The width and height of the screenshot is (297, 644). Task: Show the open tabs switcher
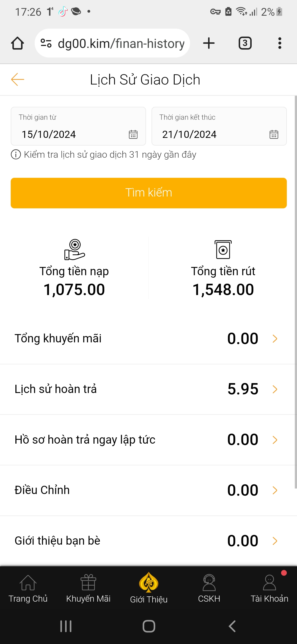click(245, 43)
